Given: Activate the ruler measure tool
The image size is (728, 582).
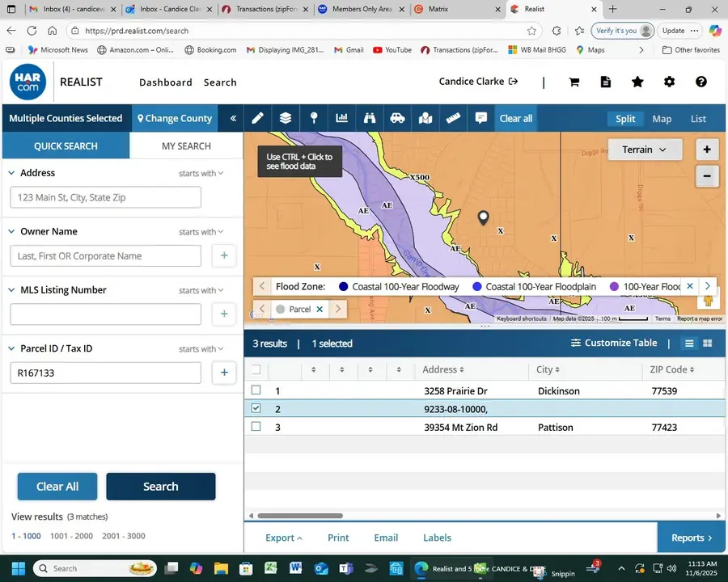Looking at the screenshot, I should point(453,118).
